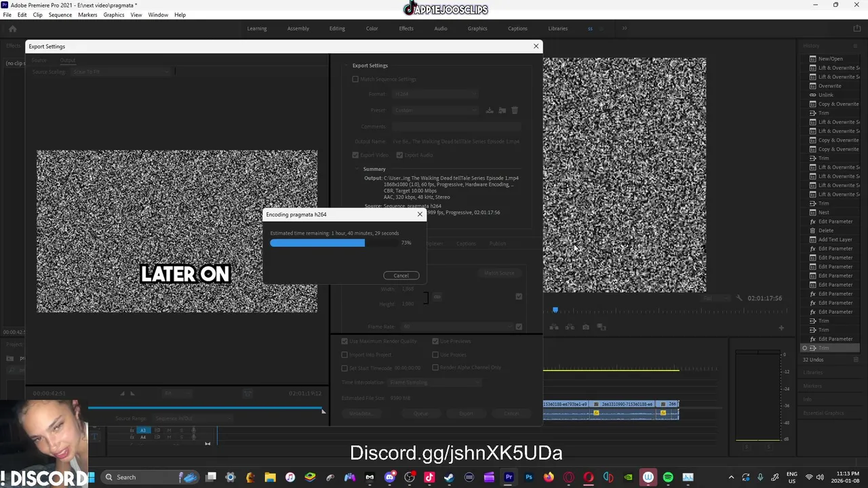Click the Output Name file link
This screenshot has height=488, width=868.
(x=456, y=142)
